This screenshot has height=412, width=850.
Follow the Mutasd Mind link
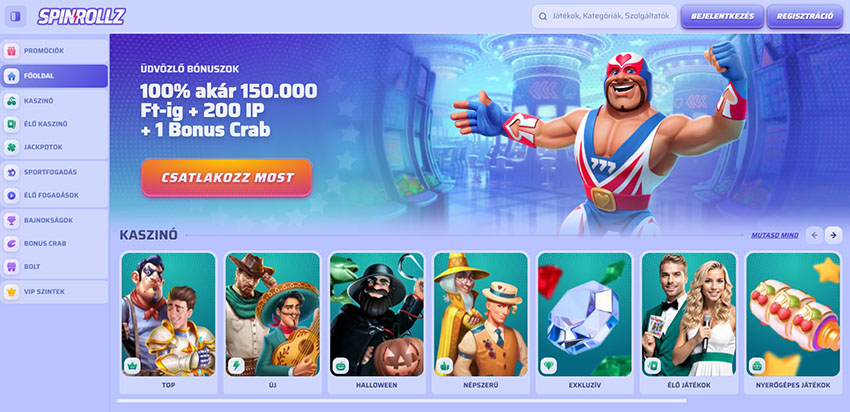point(775,235)
